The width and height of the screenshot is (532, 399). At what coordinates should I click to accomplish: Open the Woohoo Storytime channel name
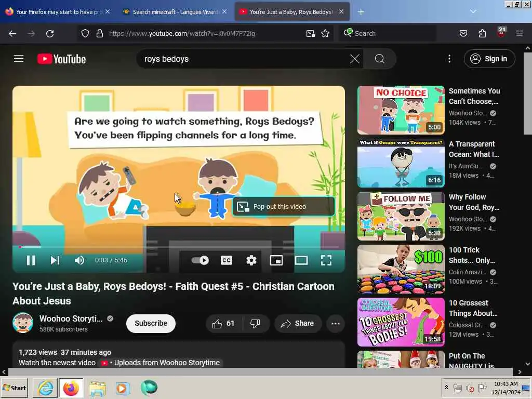(x=71, y=318)
